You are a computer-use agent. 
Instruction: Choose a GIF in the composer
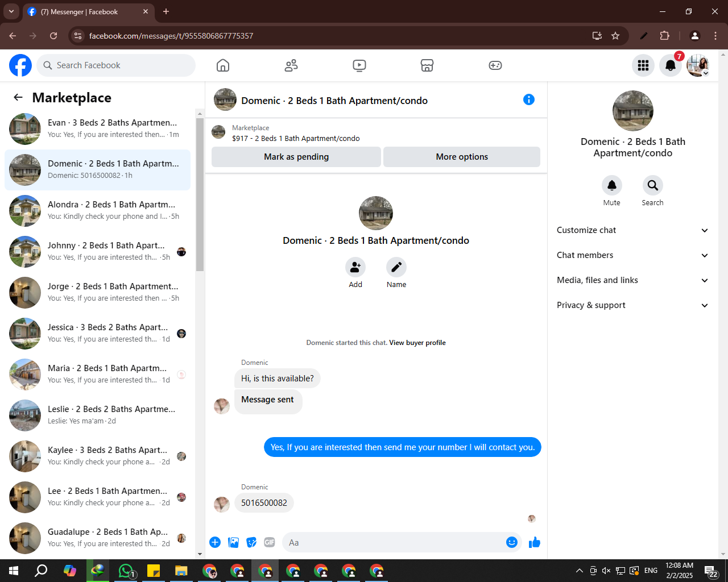pyautogui.click(x=270, y=542)
